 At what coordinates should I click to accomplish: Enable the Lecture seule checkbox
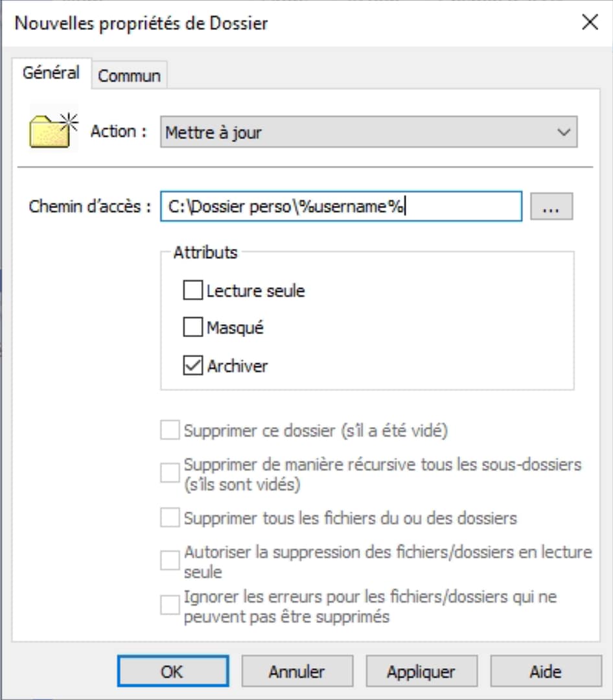pos(193,291)
